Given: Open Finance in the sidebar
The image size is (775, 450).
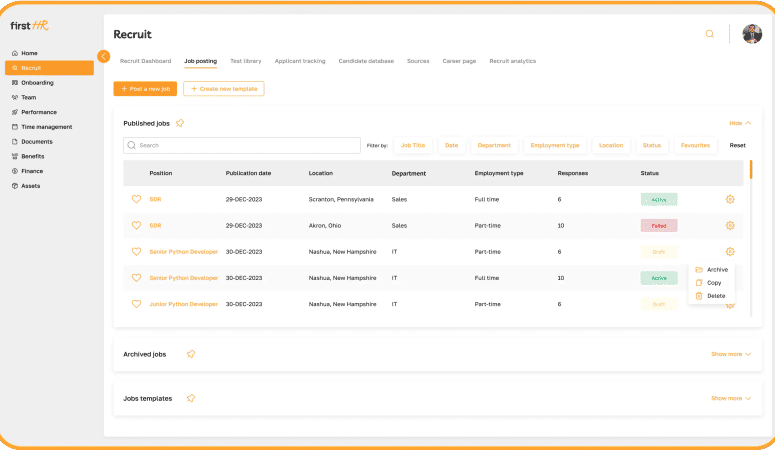Looking at the screenshot, I should (32, 171).
